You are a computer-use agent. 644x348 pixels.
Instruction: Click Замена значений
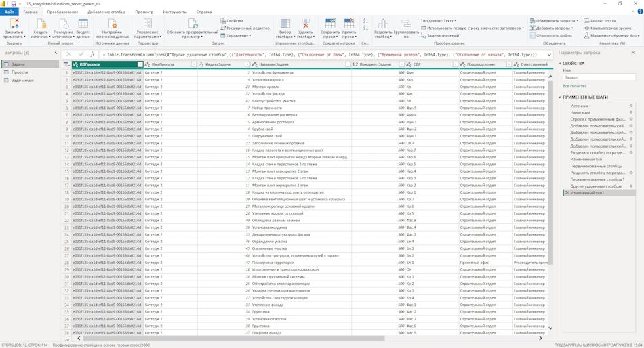[440, 35]
